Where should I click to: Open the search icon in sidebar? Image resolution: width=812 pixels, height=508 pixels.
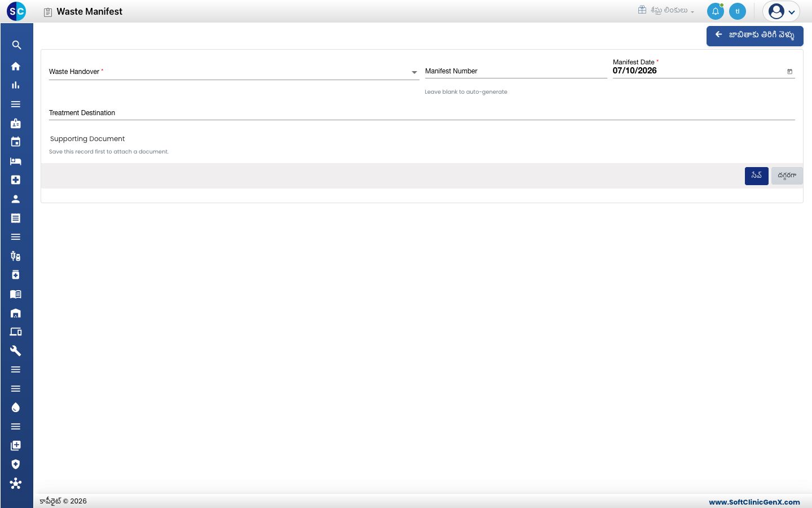click(x=16, y=45)
